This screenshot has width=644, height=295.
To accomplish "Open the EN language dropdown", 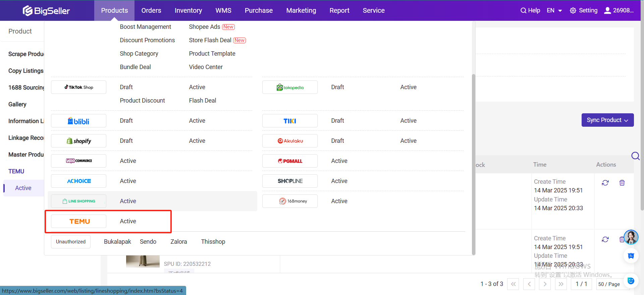I will click(554, 10).
